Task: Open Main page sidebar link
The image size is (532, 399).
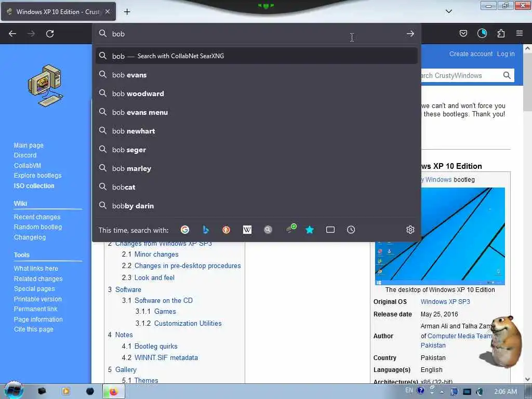Action: pyautogui.click(x=29, y=145)
